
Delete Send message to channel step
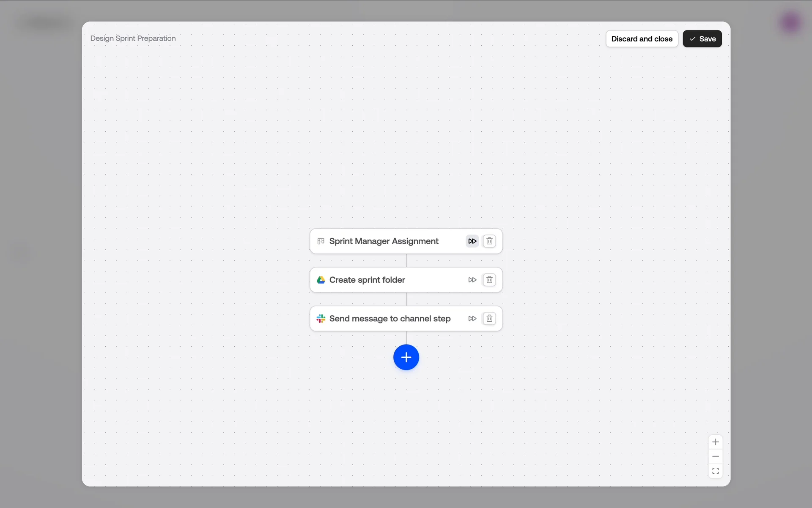point(489,319)
